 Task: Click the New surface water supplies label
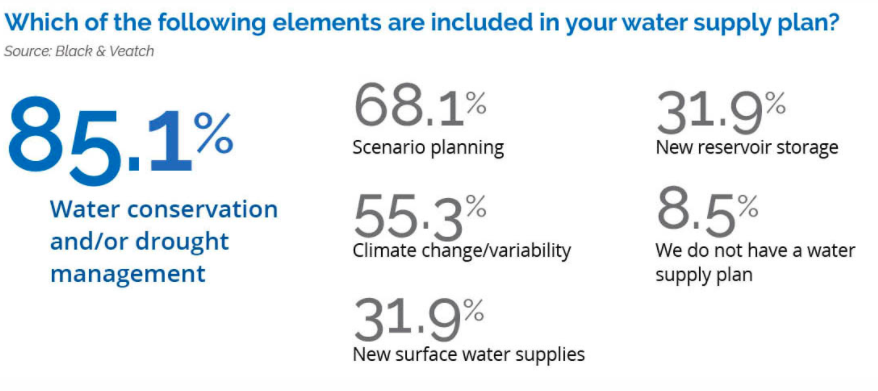(x=469, y=354)
